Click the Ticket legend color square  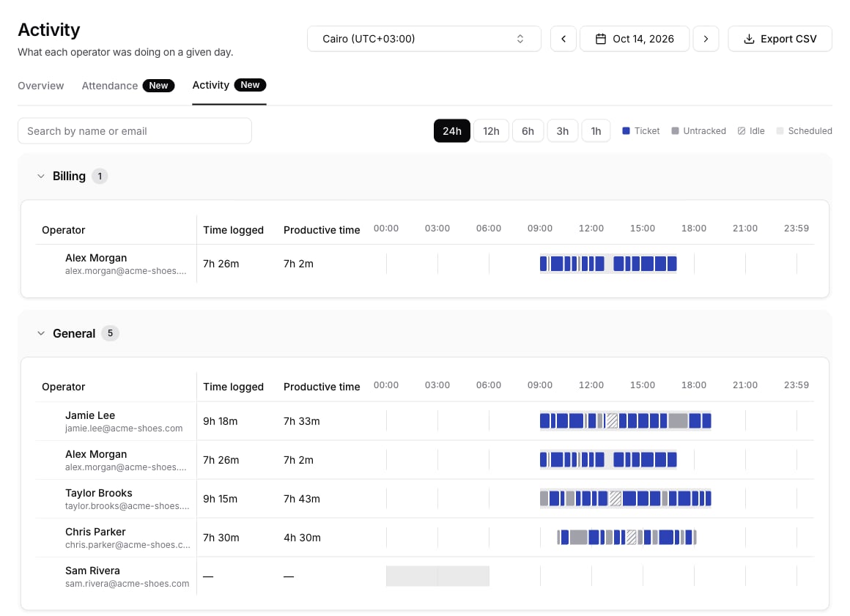coord(626,131)
